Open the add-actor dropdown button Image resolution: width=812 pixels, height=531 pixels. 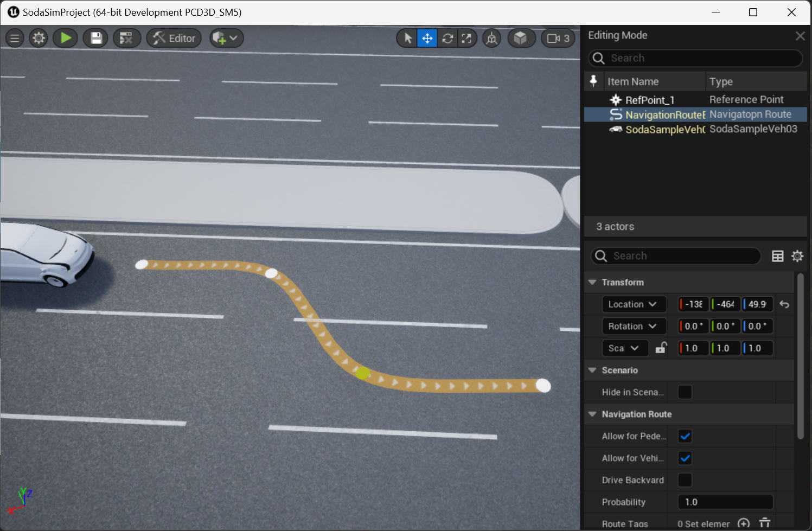226,39
